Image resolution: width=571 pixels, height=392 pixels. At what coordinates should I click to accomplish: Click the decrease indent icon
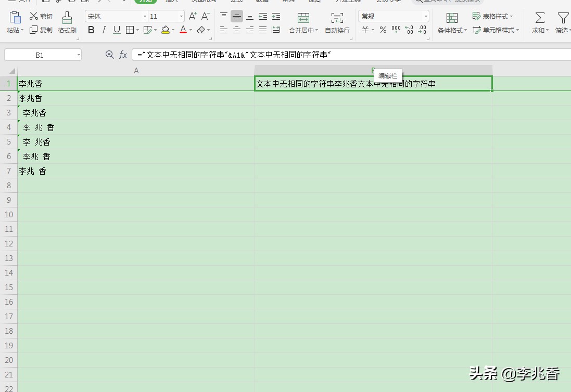click(263, 16)
